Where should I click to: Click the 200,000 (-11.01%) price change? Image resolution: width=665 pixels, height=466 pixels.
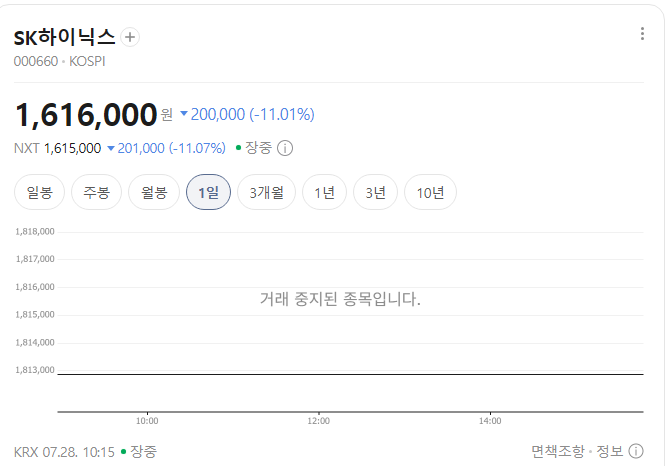pos(248,114)
